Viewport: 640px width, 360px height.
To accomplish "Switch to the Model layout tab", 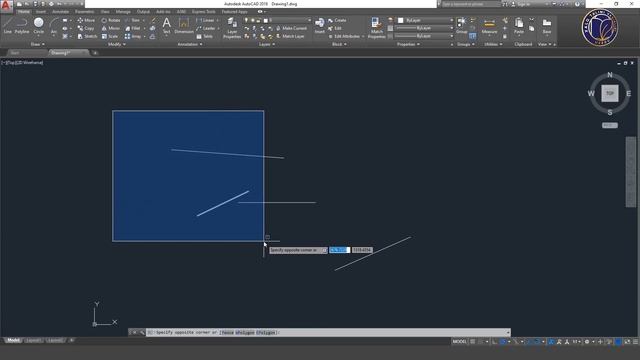I will [13, 340].
